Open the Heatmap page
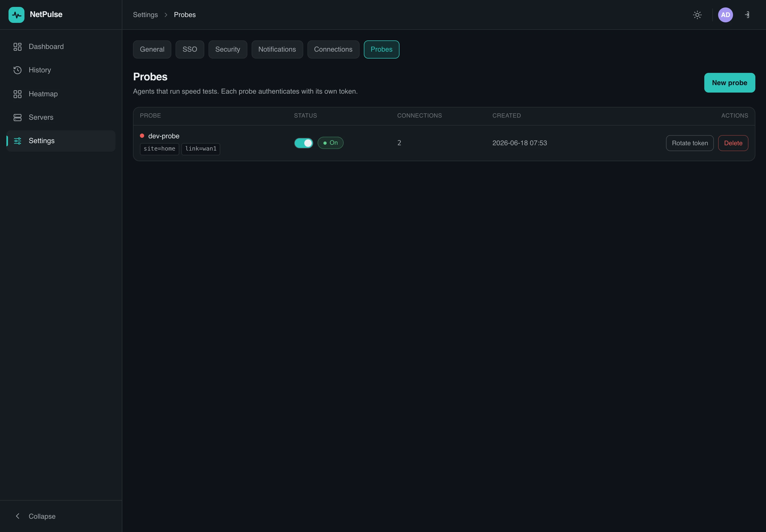 click(61, 94)
